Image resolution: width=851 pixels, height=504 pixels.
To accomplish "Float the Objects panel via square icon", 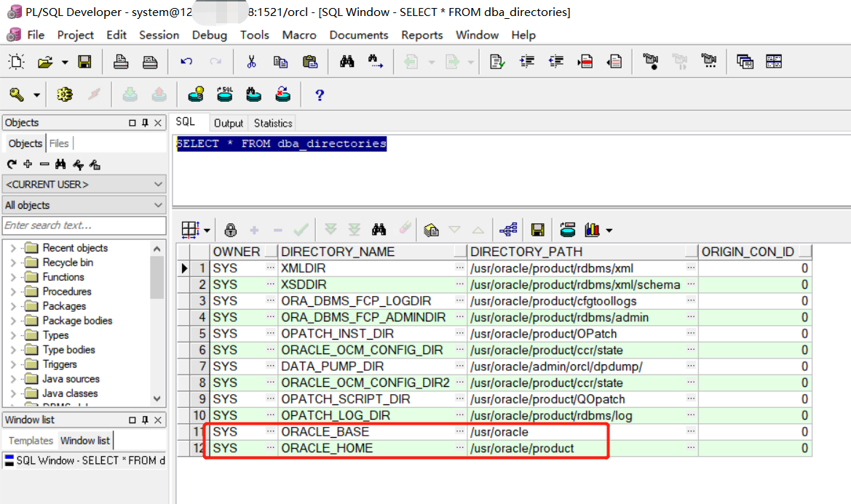I will click(132, 123).
